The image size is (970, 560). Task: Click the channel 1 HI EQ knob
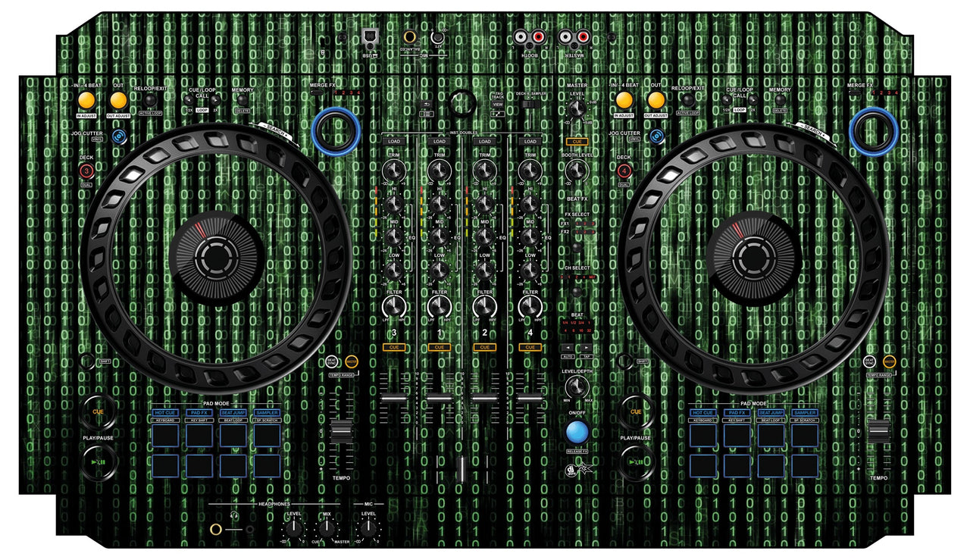[440, 203]
